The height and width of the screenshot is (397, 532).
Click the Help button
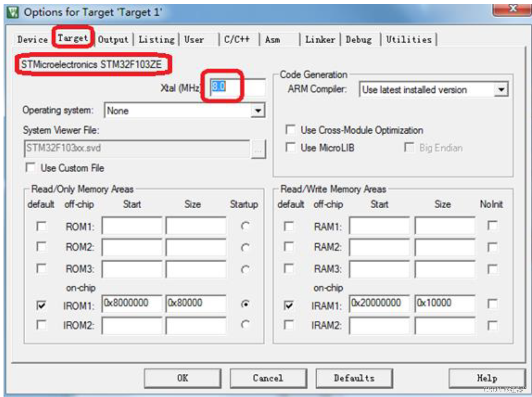pos(487,378)
